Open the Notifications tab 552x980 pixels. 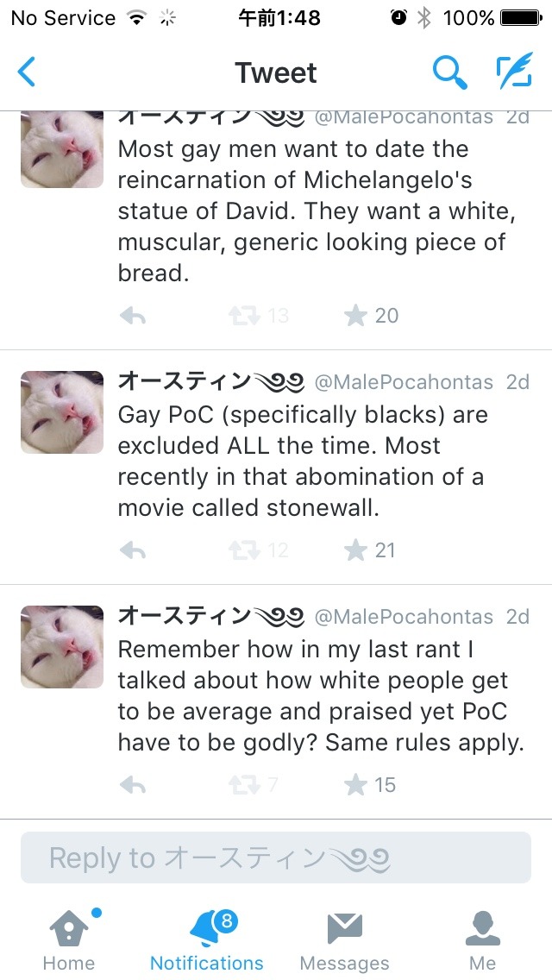207,940
